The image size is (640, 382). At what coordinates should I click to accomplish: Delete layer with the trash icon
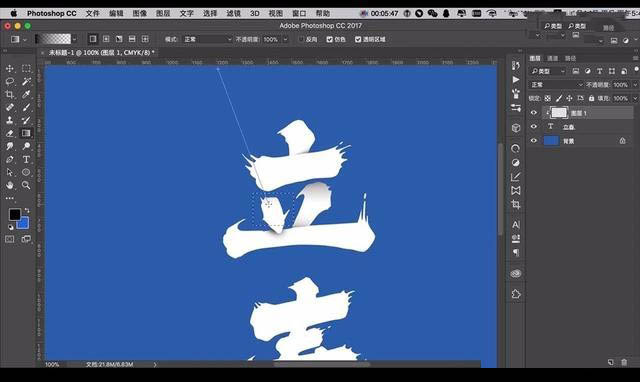pos(624,362)
